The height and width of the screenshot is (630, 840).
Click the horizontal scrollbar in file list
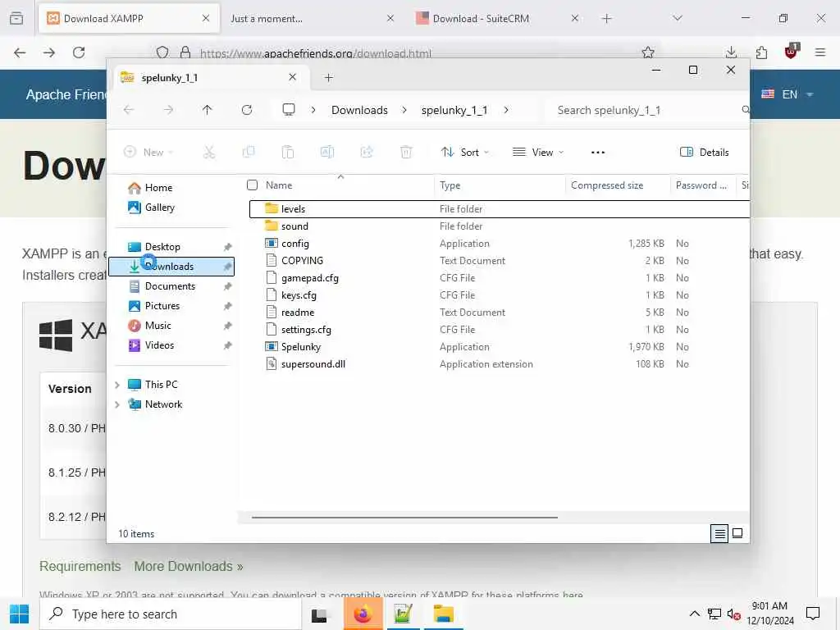pos(404,518)
